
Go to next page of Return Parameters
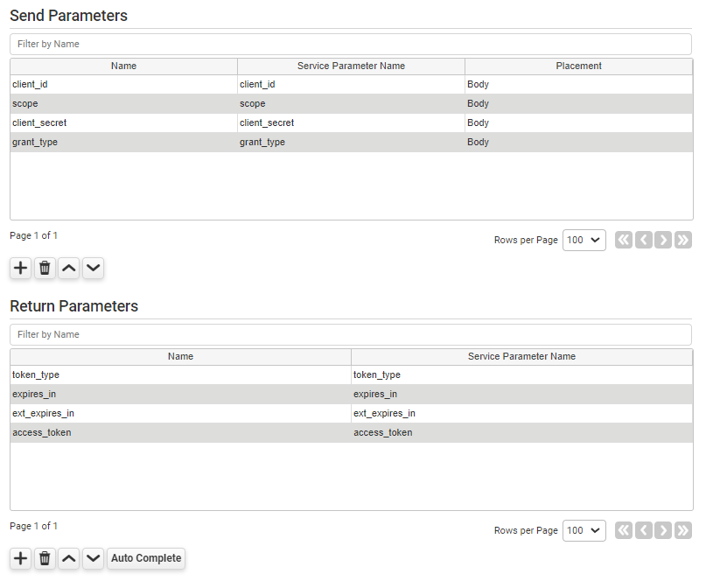663,530
